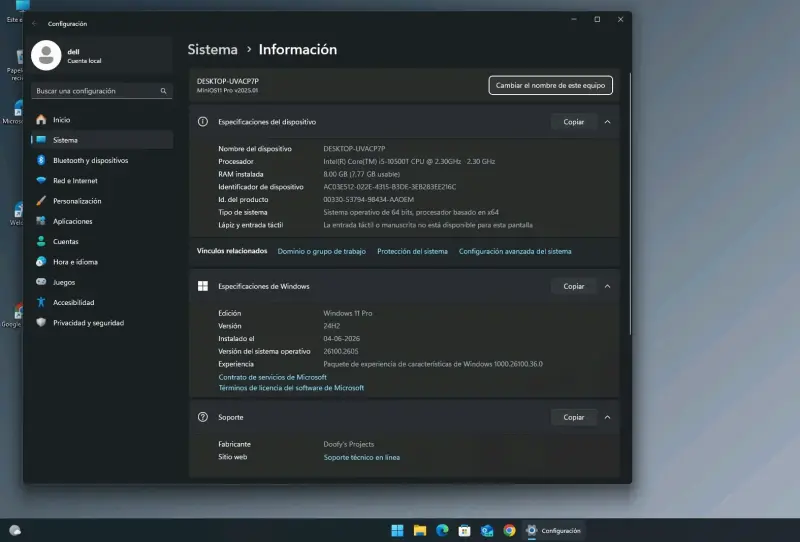The width and height of the screenshot is (800, 542).
Task: Open the Accesibilidad icon
Action: coord(41,302)
